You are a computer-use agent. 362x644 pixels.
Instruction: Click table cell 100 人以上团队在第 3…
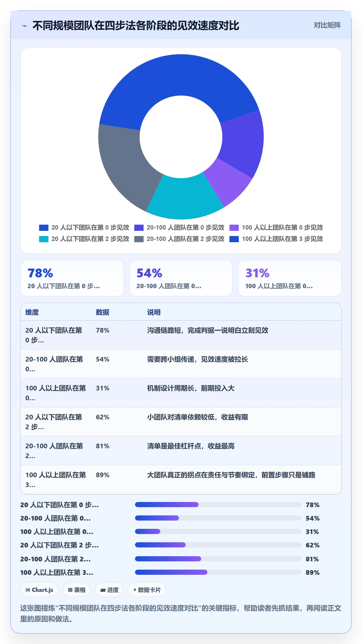(56, 480)
